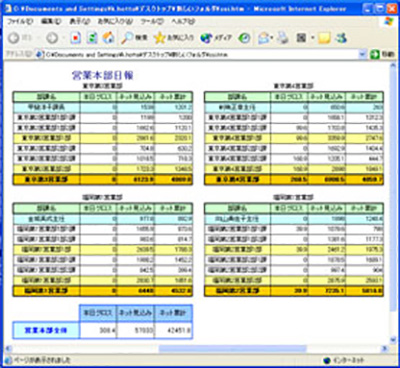Open the ファイル(F) menu

coord(20,21)
